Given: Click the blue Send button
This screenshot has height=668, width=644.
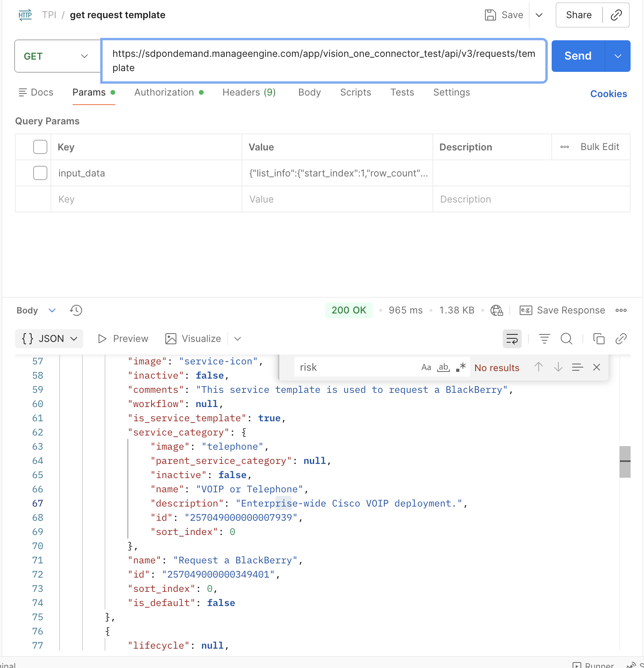Looking at the screenshot, I should click(578, 56).
